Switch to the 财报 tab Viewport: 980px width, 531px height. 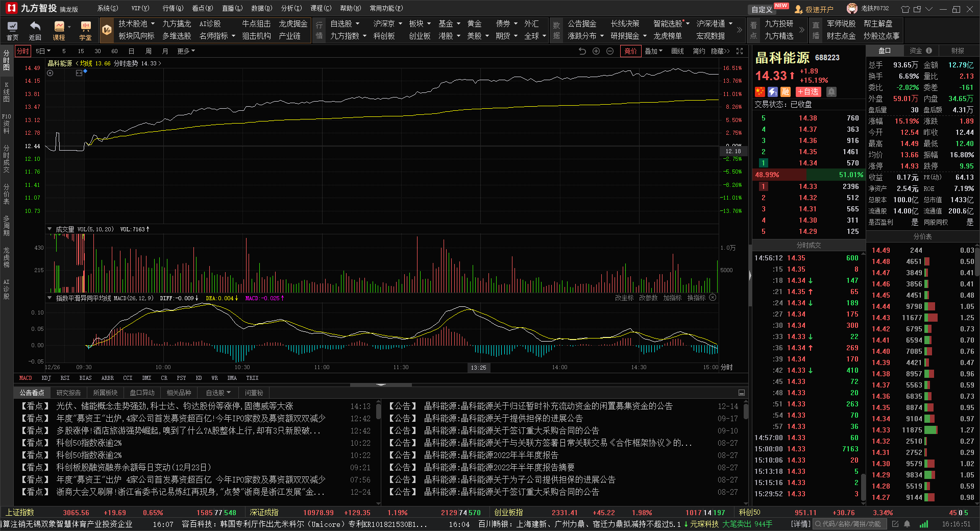pos(958,51)
